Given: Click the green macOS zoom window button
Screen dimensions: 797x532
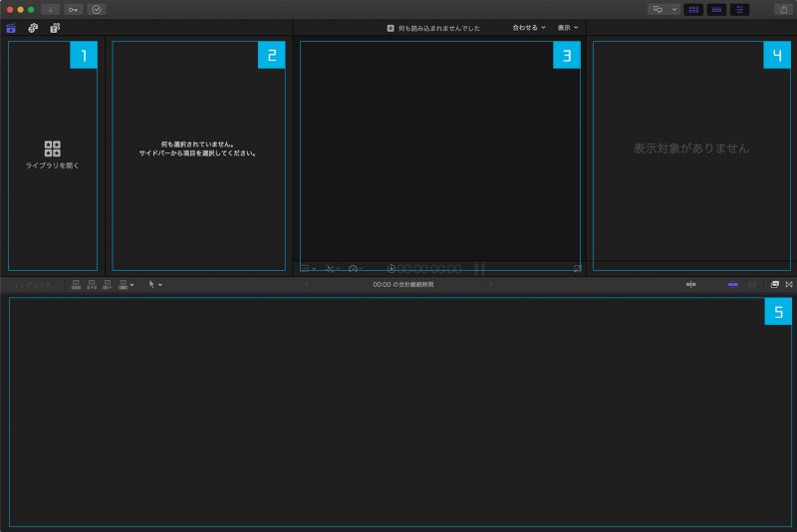Looking at the screenshot, I should click(x=31, y=10).
